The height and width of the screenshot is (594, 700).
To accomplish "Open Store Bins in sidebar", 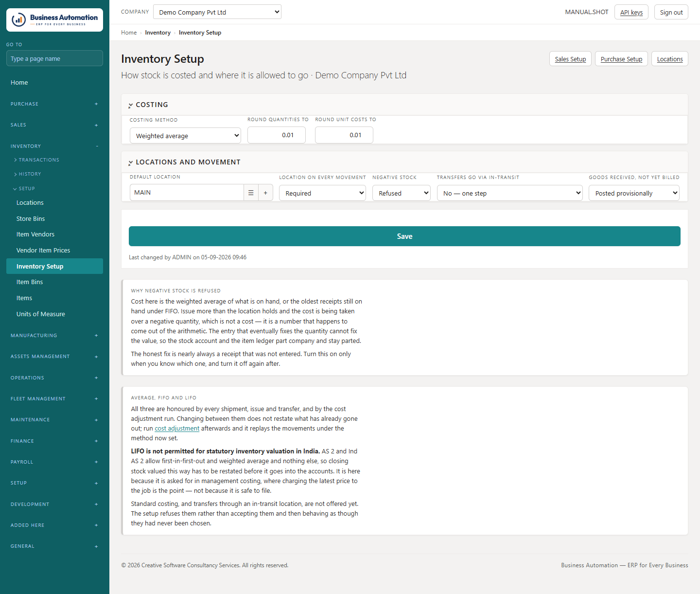I will tap(54, 218).
